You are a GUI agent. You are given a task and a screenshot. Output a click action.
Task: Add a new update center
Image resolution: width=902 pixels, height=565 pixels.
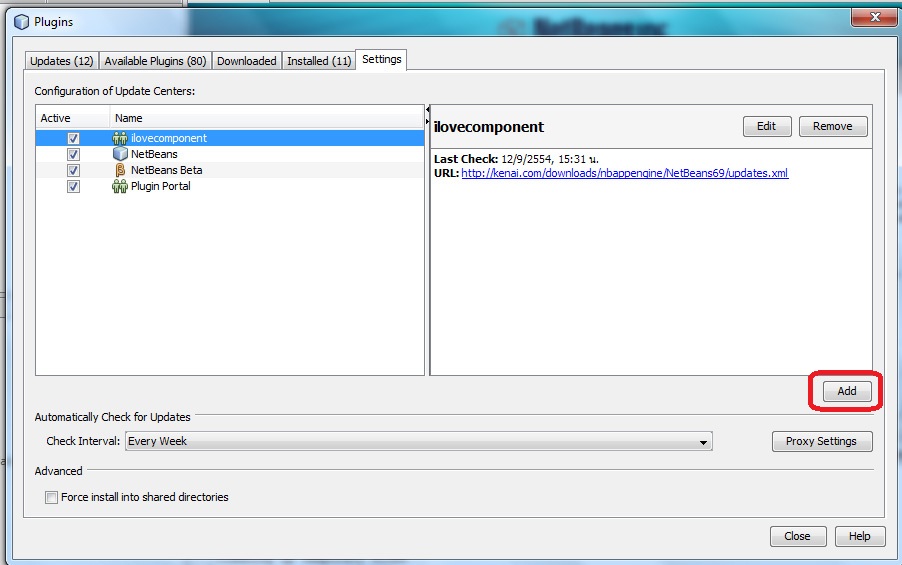coord(847,391)
